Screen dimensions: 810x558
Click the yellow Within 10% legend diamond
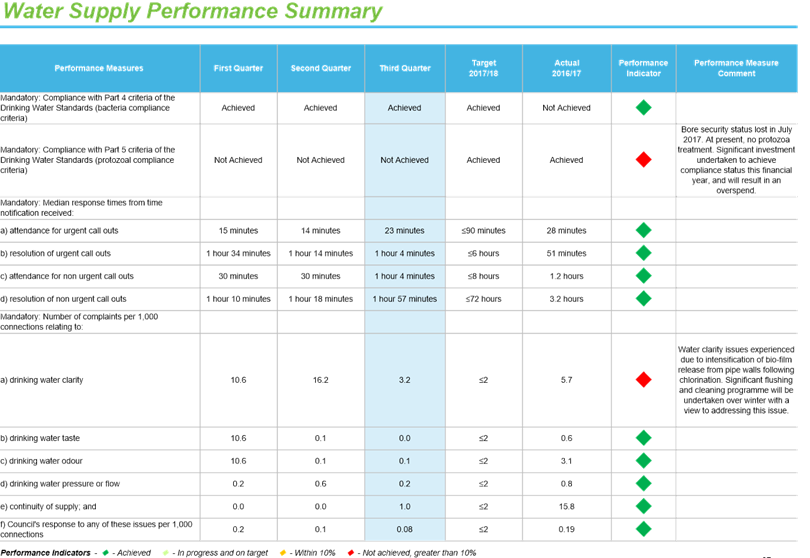(283, 553)
